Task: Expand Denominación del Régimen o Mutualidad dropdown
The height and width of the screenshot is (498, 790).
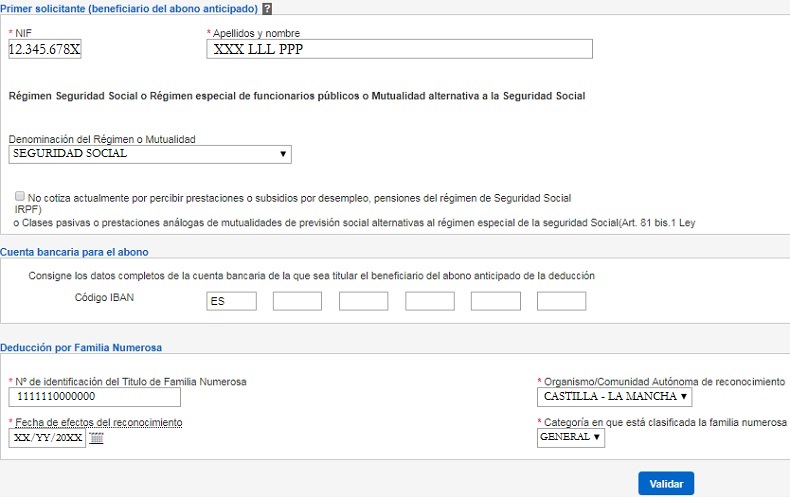Action: [x=150, y=154]
